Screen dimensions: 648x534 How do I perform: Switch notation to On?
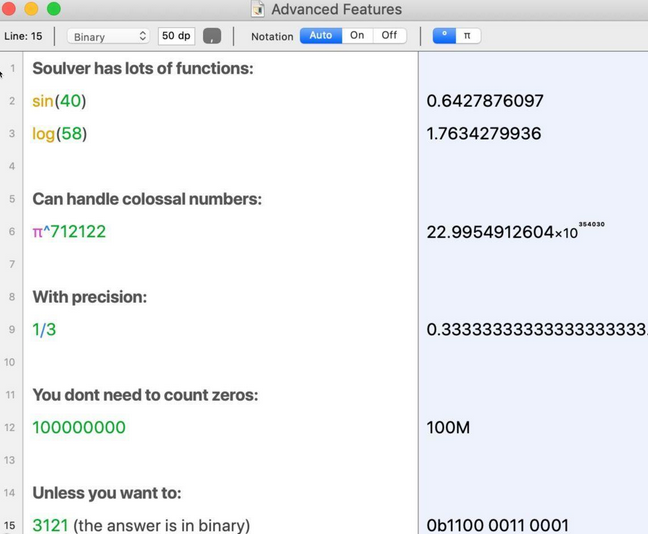(357, 36)
